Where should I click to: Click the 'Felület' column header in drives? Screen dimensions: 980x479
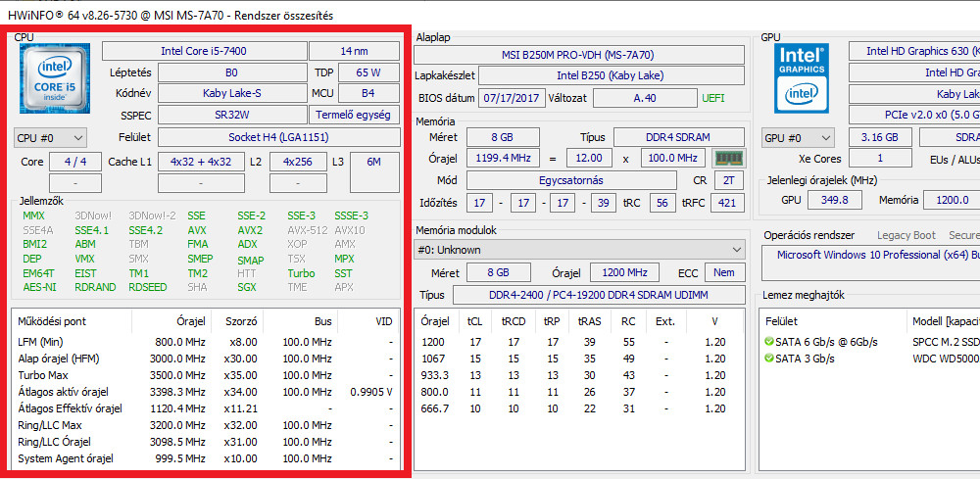point(782,320)
